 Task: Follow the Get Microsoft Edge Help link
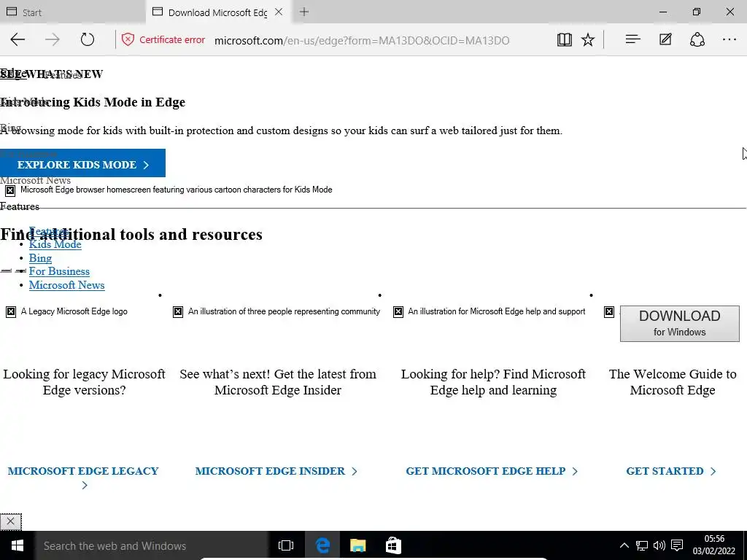[x=492, y=471]
